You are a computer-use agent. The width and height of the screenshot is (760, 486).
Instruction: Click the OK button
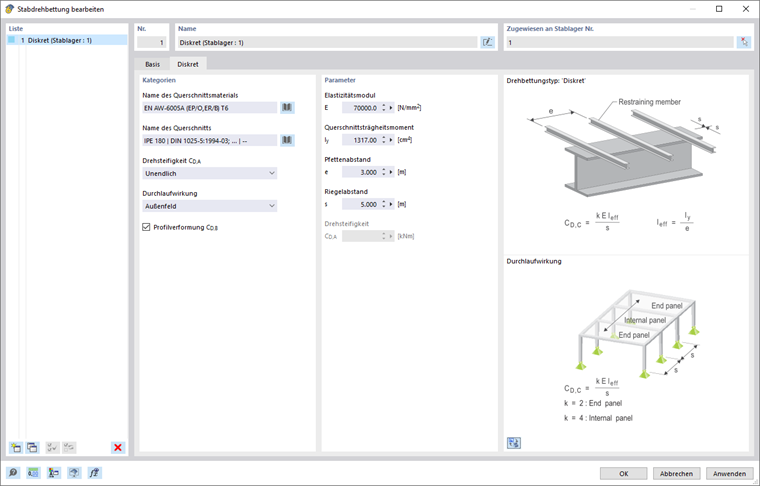(623, 473)
